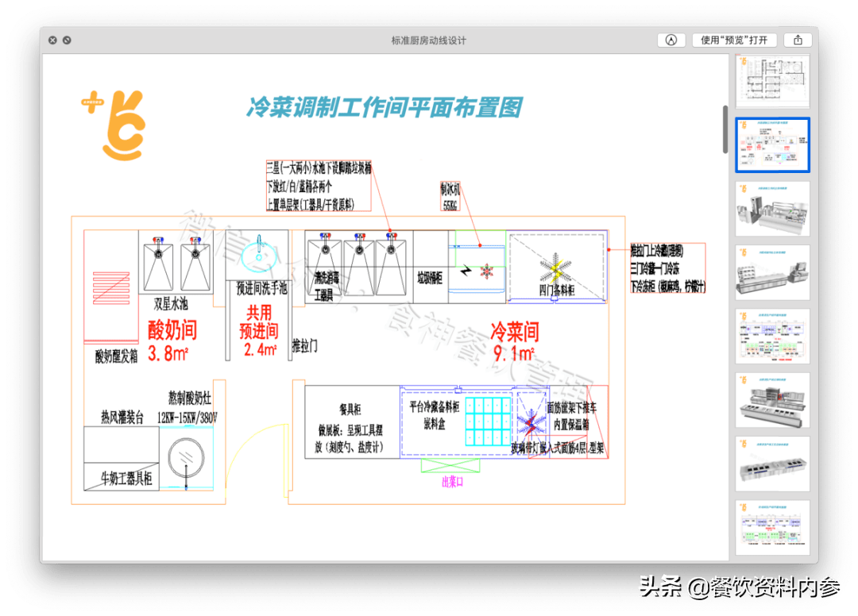858x616 pixels.
Task: Click the snowflake symbol inside 四门备料柜
Action: pos(555,270)
